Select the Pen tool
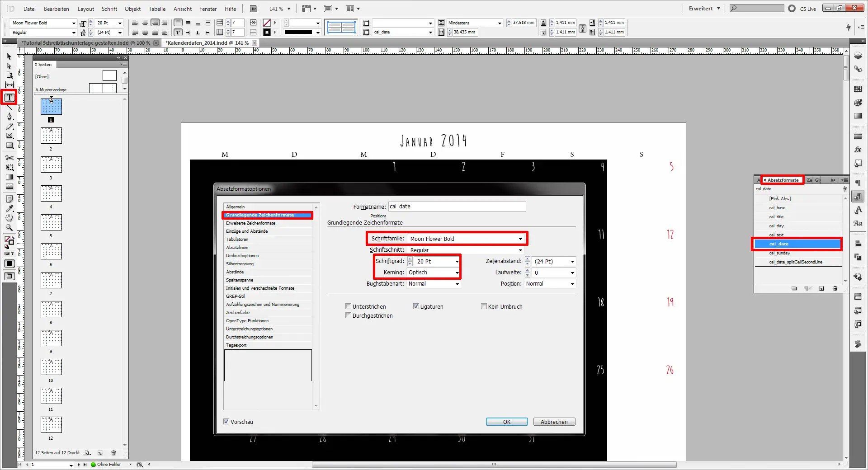 (x=9, y=117)
